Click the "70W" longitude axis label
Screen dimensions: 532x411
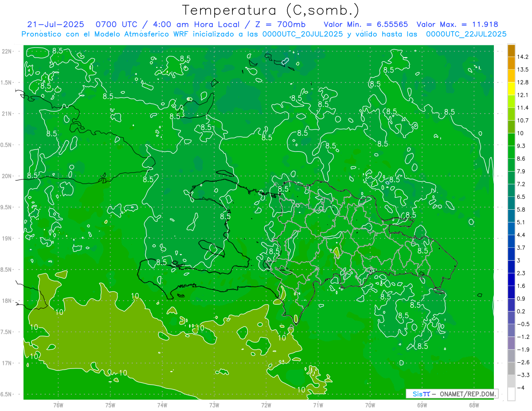(370, 405)
